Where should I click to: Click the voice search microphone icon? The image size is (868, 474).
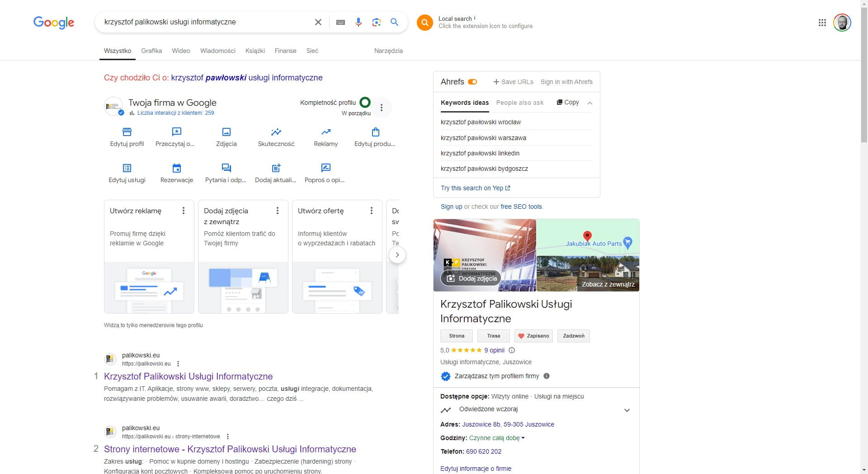tap(358, 22)
